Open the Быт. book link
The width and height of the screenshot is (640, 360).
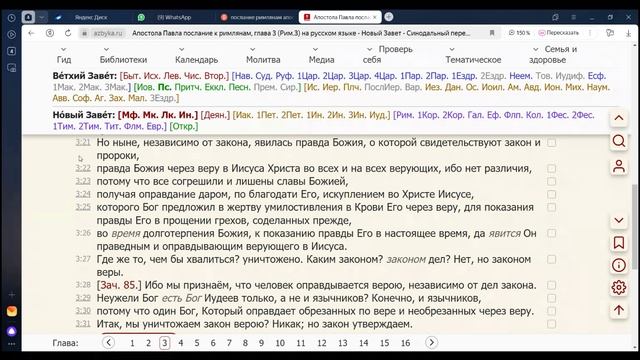point(131,76)
